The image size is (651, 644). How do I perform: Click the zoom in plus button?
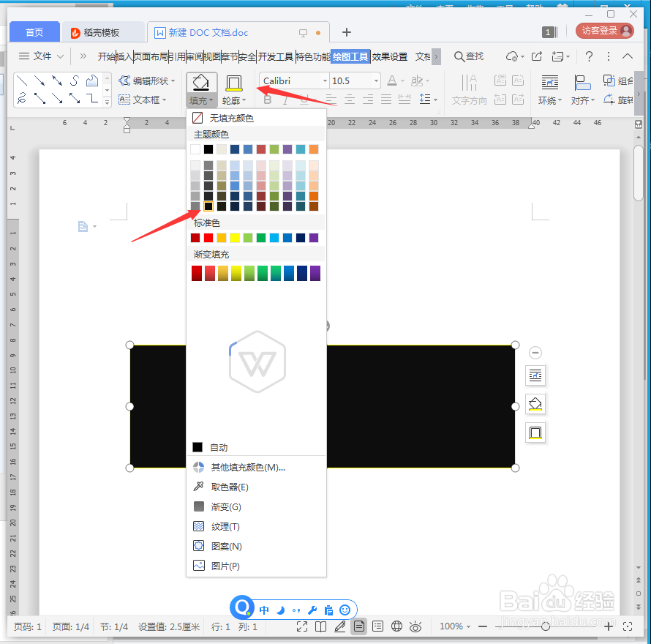click(609, 626)
